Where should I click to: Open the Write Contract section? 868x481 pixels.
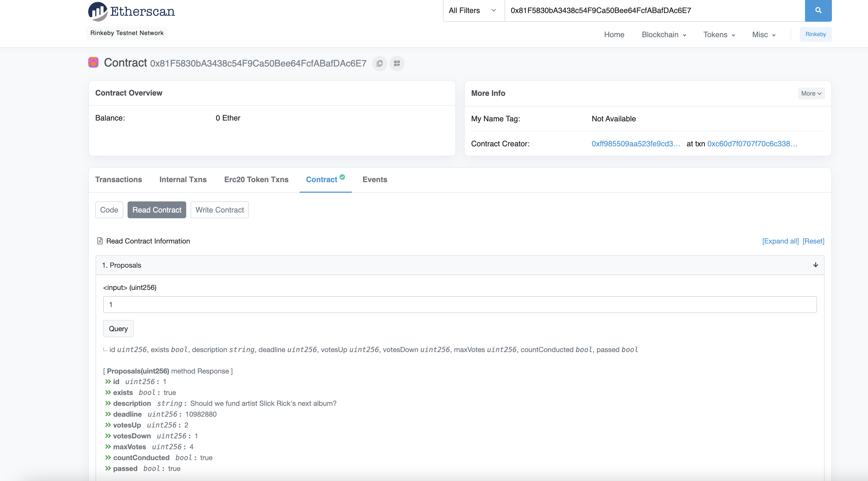[x=219, y=210]
